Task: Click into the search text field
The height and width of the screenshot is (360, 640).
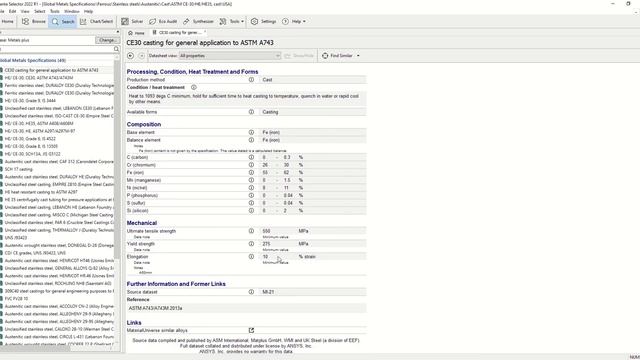Action: tap(56, 49)
